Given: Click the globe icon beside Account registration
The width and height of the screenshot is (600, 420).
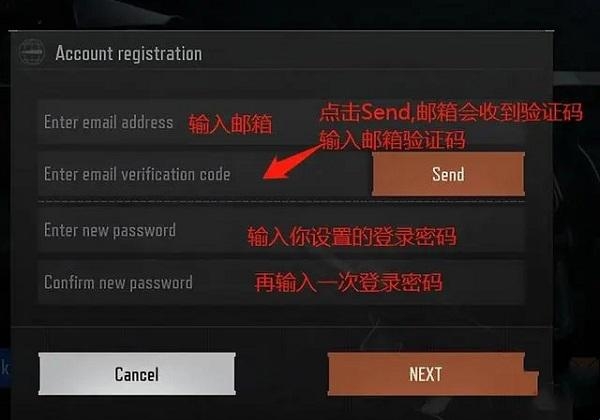Looking at the screenshot, I should [31, 52].
